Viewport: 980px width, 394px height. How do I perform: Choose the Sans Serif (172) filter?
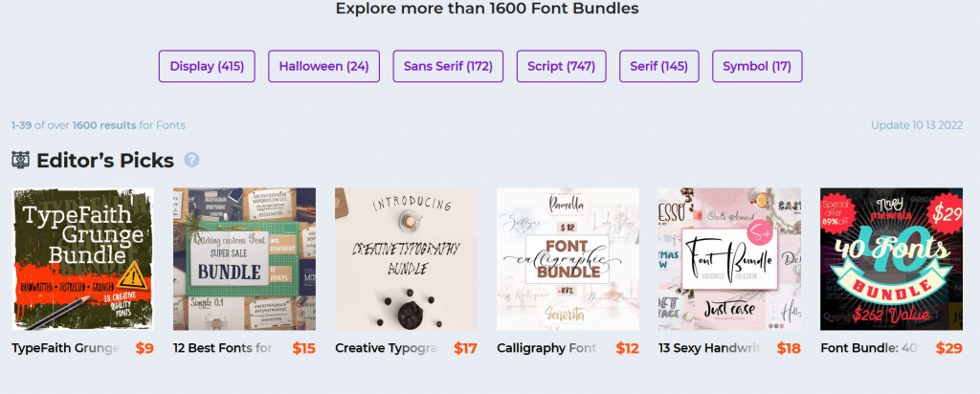(x=448, y=66)
